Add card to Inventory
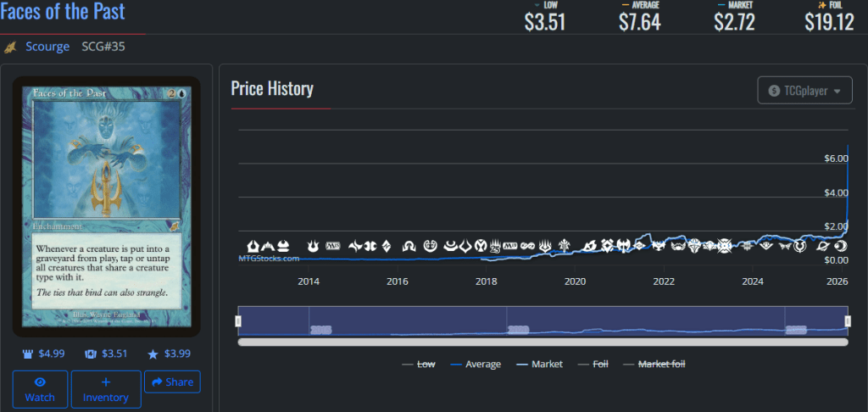 pyautogui.click(x=106, y=389)
